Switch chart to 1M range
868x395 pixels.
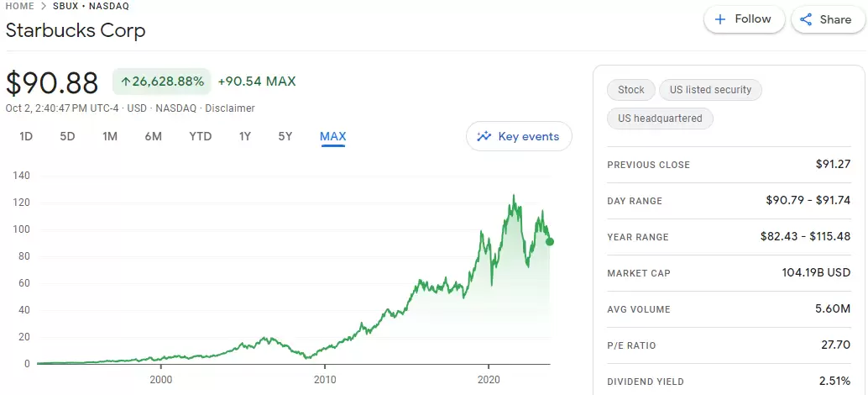110,136
